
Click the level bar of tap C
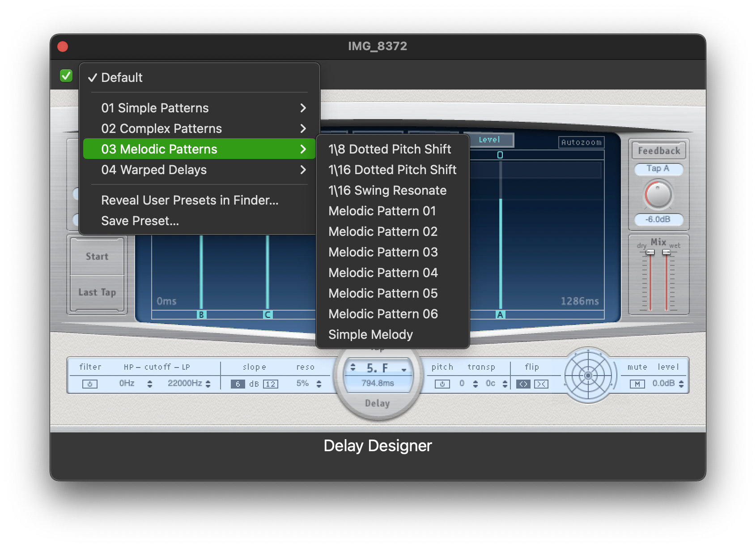coord(268,272)
